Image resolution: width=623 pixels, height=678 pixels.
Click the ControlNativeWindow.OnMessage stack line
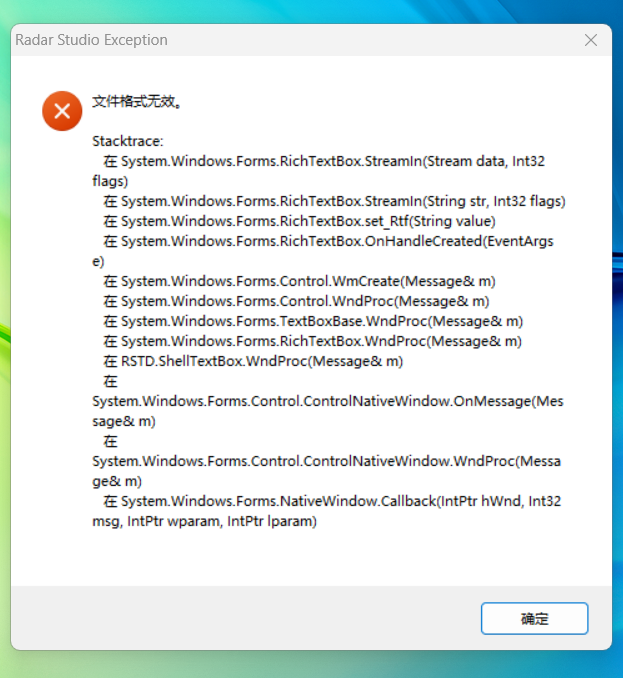tap(328, 401)
